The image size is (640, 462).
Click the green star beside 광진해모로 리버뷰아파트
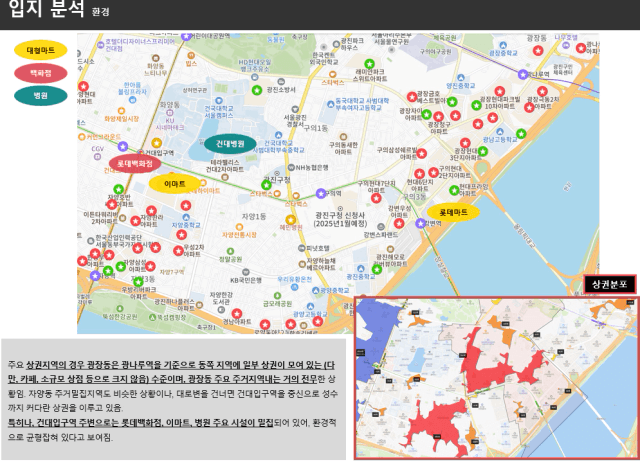(x=377, y=269)
